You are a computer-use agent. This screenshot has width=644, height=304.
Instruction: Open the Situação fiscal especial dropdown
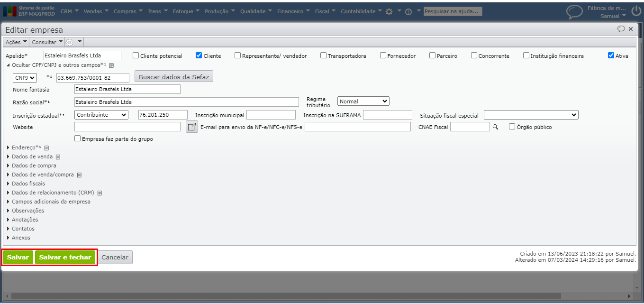pyautogui.click(x=531, y=115)
